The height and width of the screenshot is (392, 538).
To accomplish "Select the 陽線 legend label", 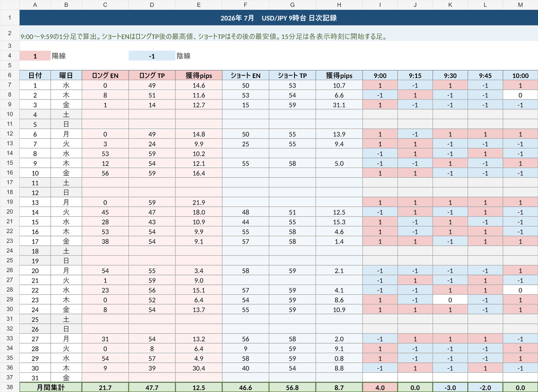I will click(x=59, y=56).
